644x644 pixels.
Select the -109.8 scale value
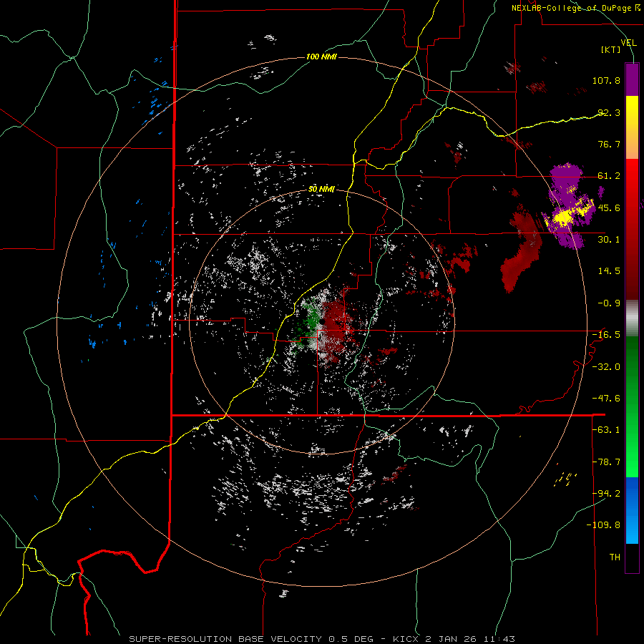[x=604, y=525]
